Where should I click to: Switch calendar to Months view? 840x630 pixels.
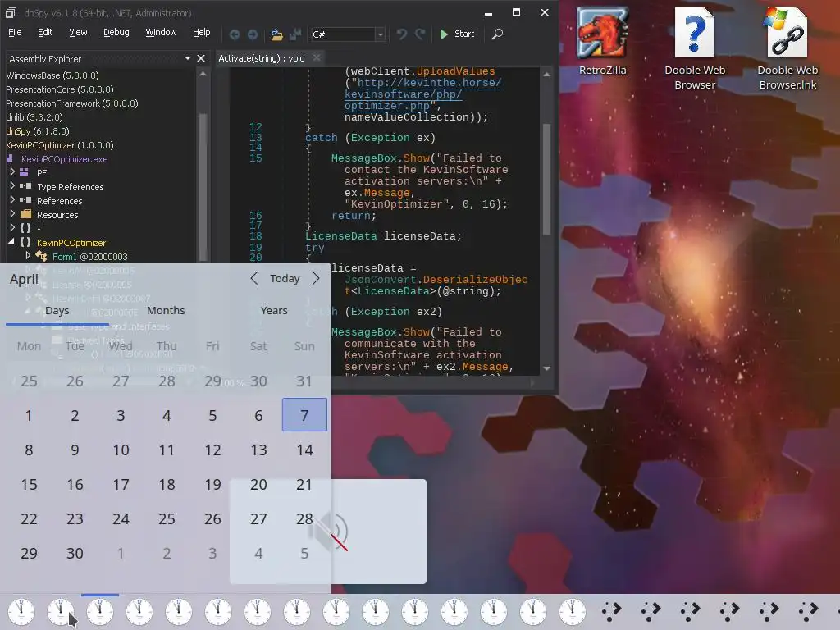[166, 311]
